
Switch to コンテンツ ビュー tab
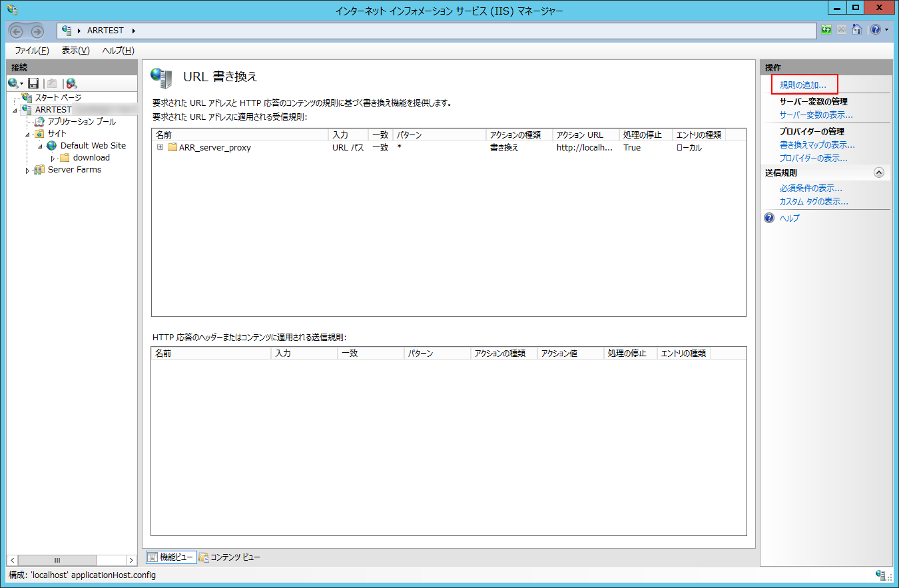click(229, 557)
